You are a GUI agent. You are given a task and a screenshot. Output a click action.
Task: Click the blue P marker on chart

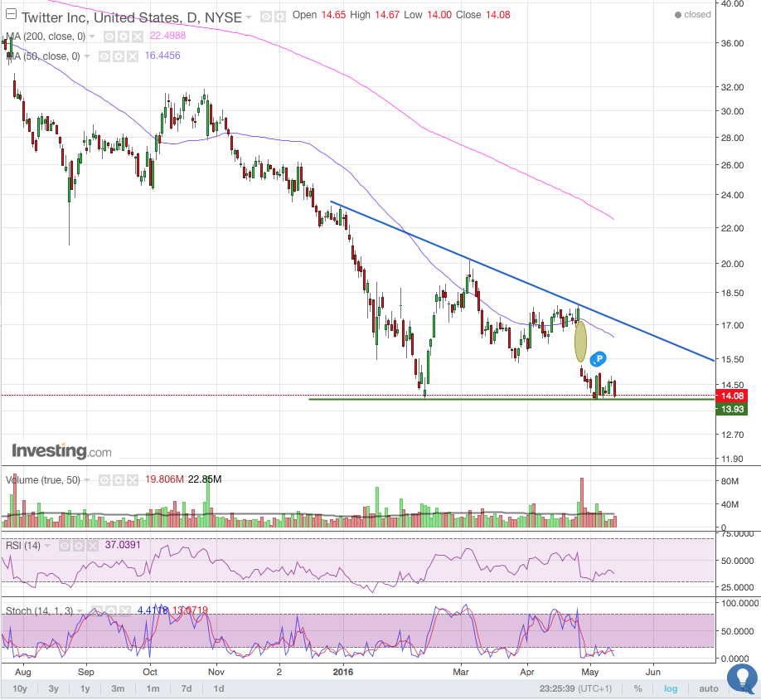pyautogui.click(x=599, y=359)
